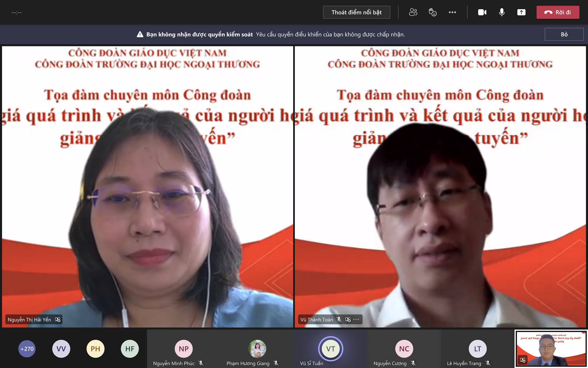
Task: Click the self-view video thumbnail
Action: [551, 349]
